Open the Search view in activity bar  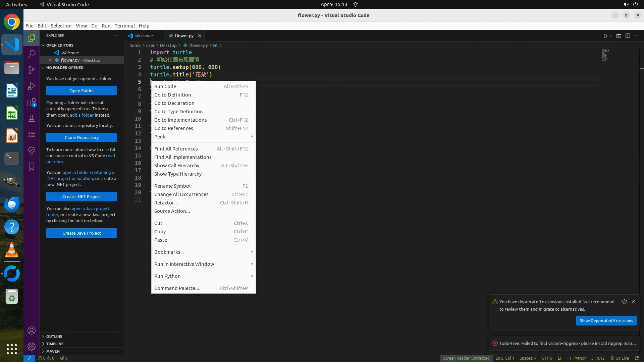click(x=32, y=54)
